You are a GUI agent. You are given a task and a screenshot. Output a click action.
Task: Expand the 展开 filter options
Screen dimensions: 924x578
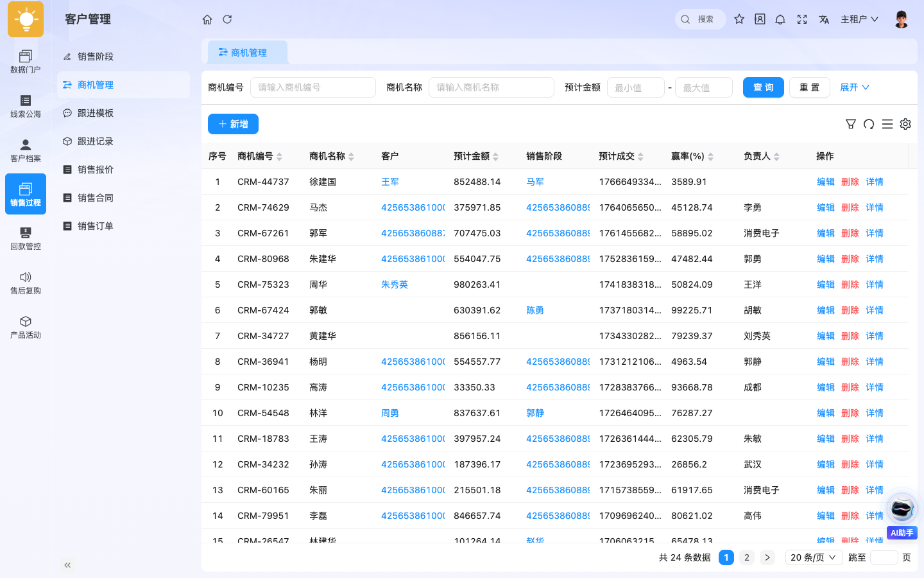tap(855, 87)
